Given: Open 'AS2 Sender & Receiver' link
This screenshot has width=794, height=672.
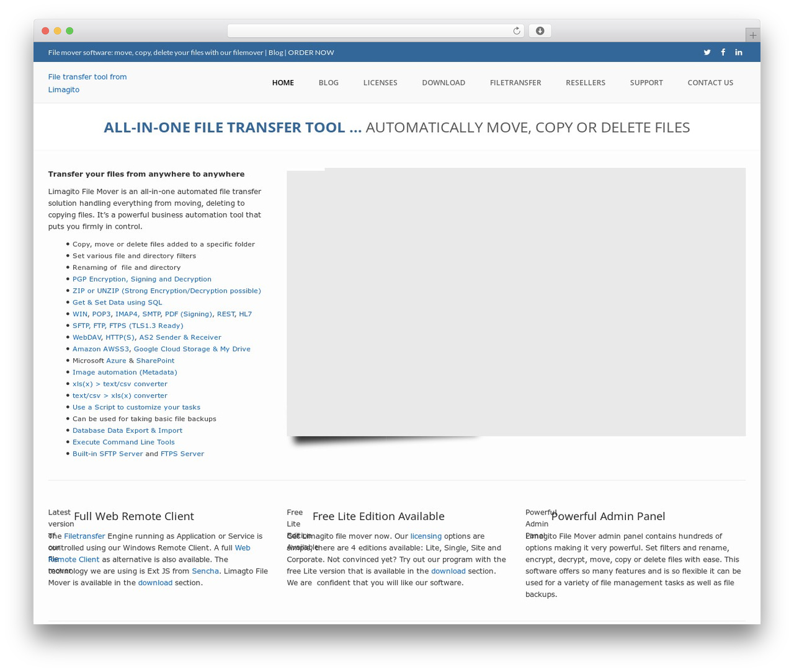Looking at the screenshot, I should click(x=180, y=337).
